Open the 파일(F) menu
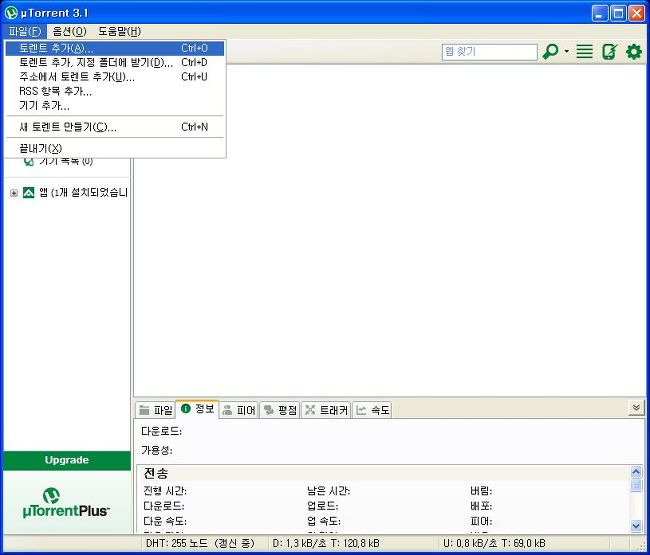Image resolution: width=650 pixels, height=555 pixels. 25,31
